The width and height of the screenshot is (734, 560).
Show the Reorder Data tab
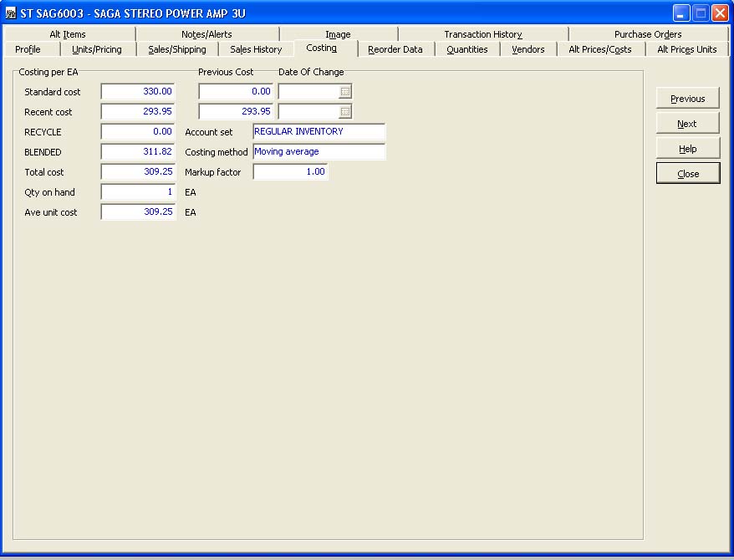395,49
